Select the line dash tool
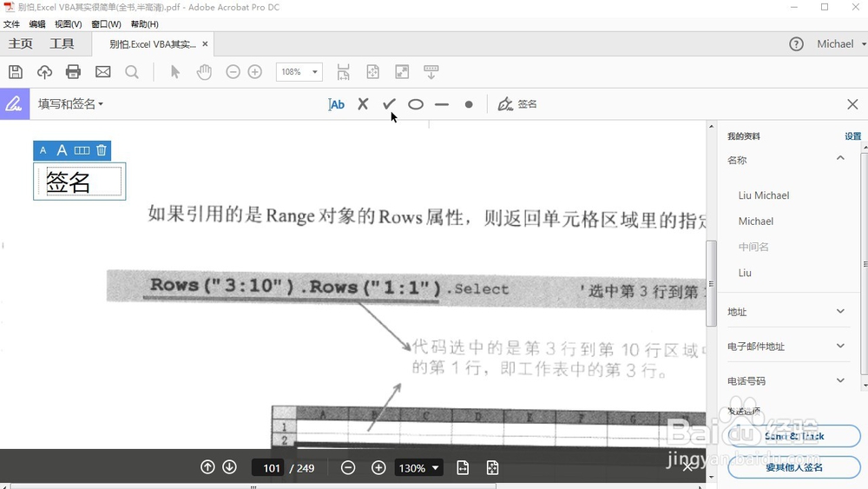This screenshot has width=868, height=489. [x=442, y=104]
